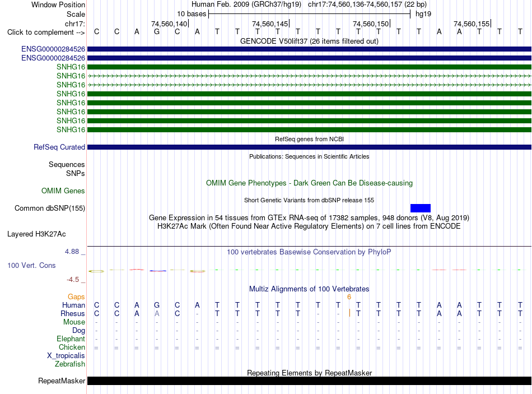Click the 'Repeating Elements by RepeatMasker' title
Viewport: 532px width, 394px height.
click(x=309, y=373)
